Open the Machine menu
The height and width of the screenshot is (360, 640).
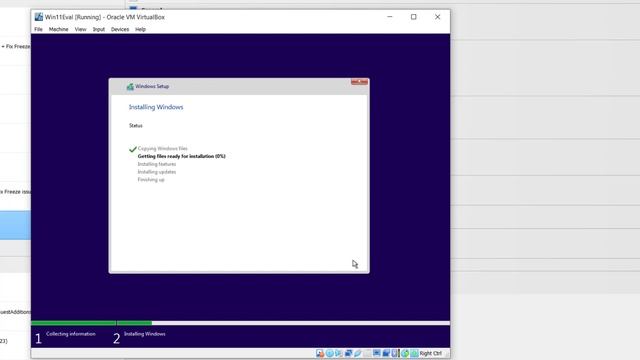[x=58, y=29]
